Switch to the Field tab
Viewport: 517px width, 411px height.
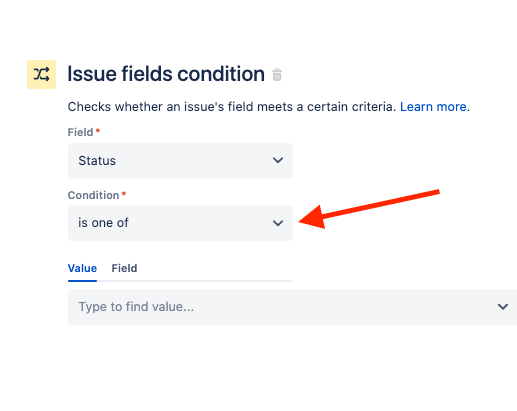(x=124, y=268)
